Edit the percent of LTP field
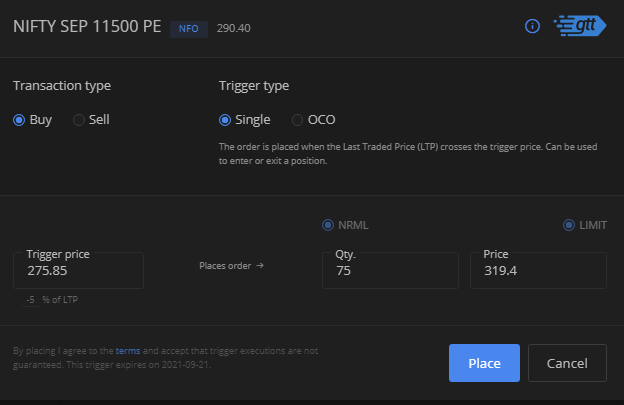Image resolution: width=624 pixels, height=405 pixels. (31, 300)
